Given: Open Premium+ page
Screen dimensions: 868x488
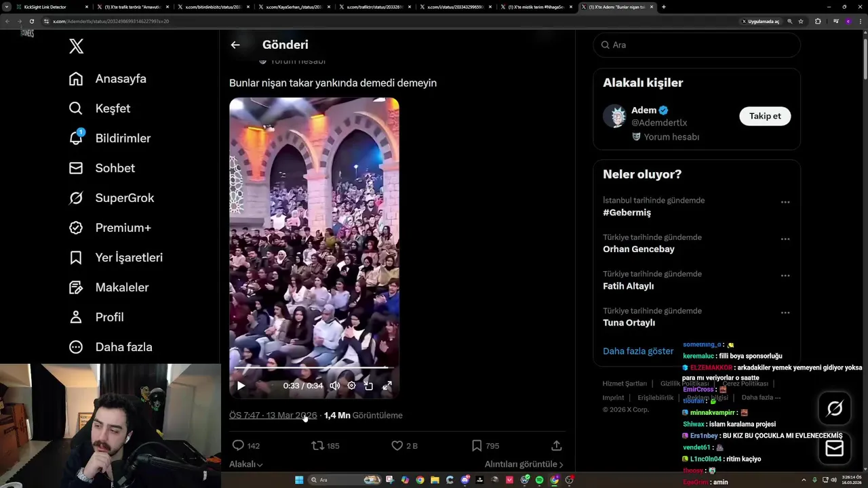Looking at the screenshot, I should point(110,228).
